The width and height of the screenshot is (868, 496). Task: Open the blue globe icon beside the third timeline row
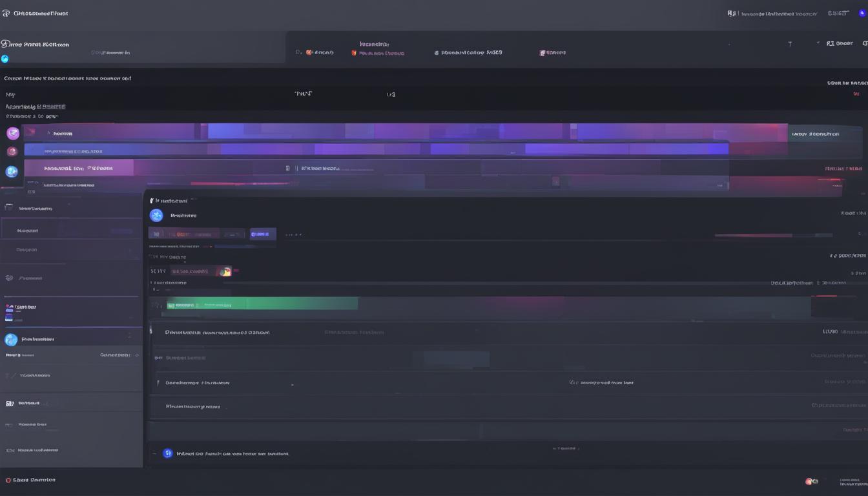click(x=12, y=171)
